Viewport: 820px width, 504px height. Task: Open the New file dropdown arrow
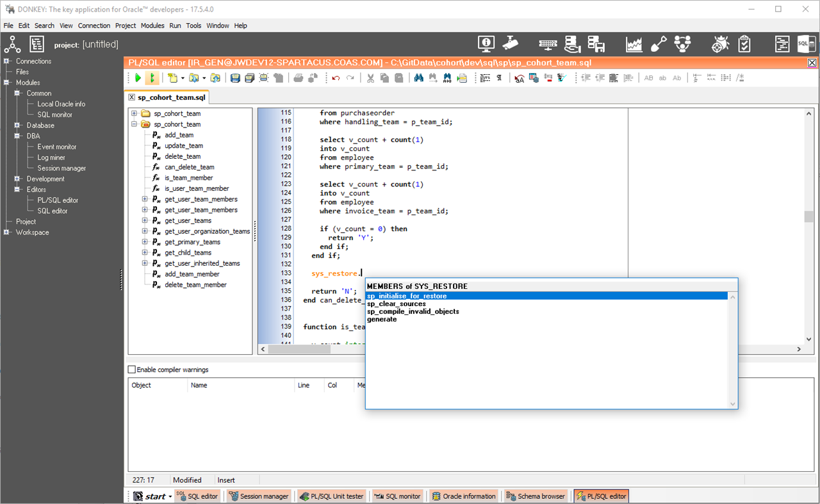click(183, 78)
